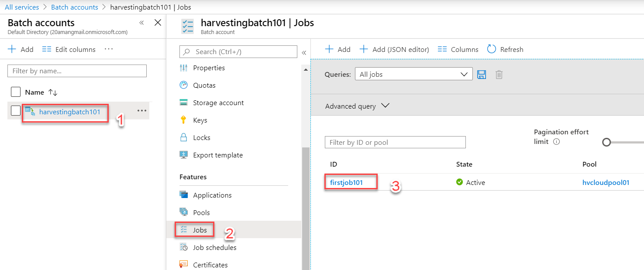This screenshot has width=644, height=270.
Task: Open the hvcloudpool01 pool link
Action: point(606,182)
